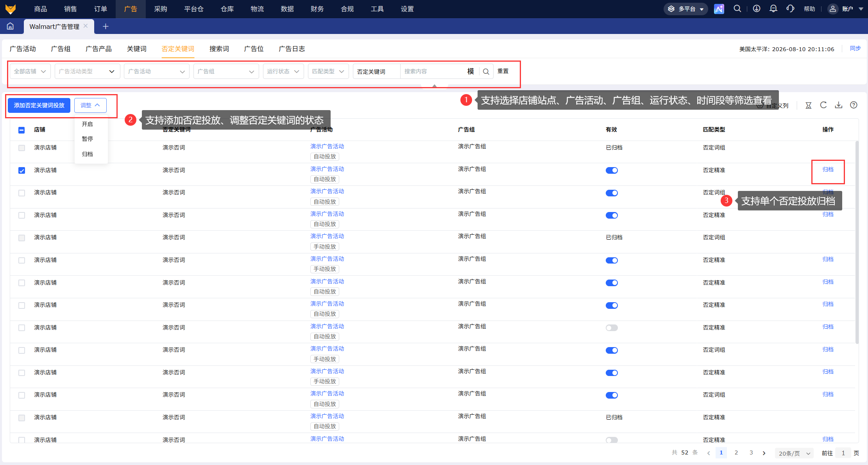Switch off the 有效 toggle in the second row
868x465 pixels.
click(612, 170)
